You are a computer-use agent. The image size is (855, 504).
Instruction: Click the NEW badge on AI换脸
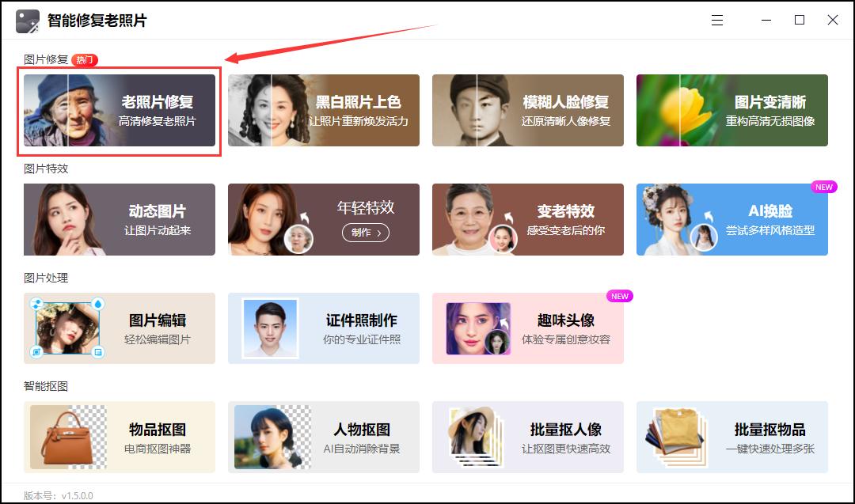[x=824, y=187]
